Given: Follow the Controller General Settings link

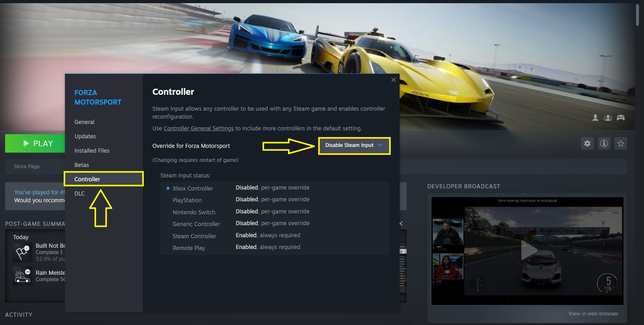Looking at the screenshot, I should coord(199,128).
